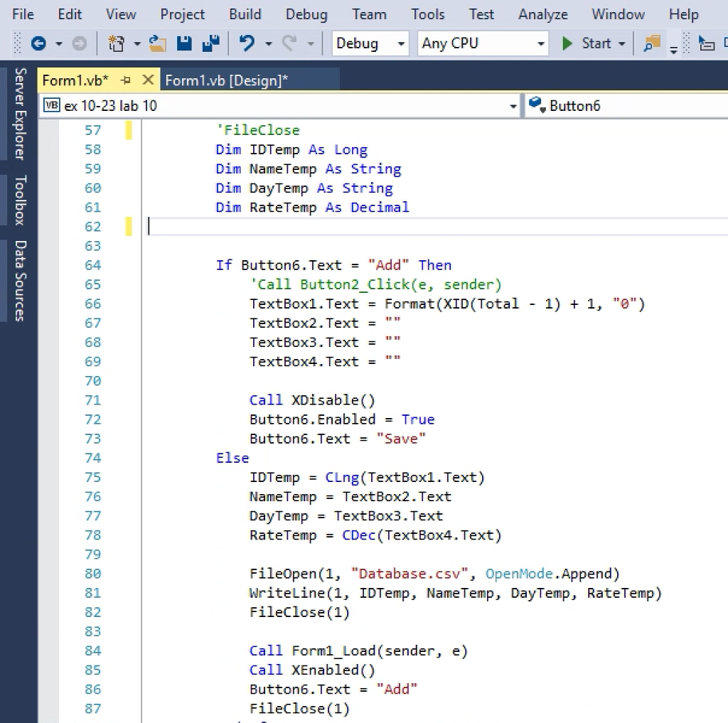
Task: Open the Server Explorer side panel
Action: pyautogui.click(x=20, y=114)
